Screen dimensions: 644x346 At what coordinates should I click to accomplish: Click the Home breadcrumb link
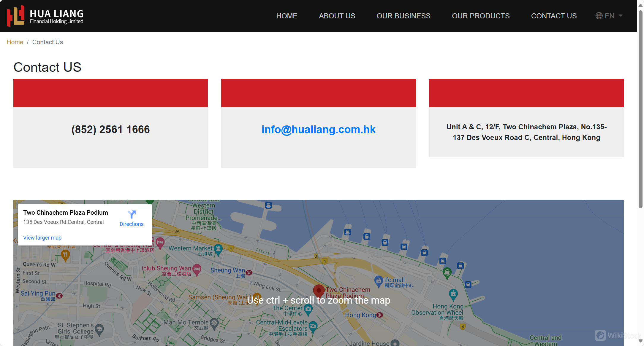point(15,42)
